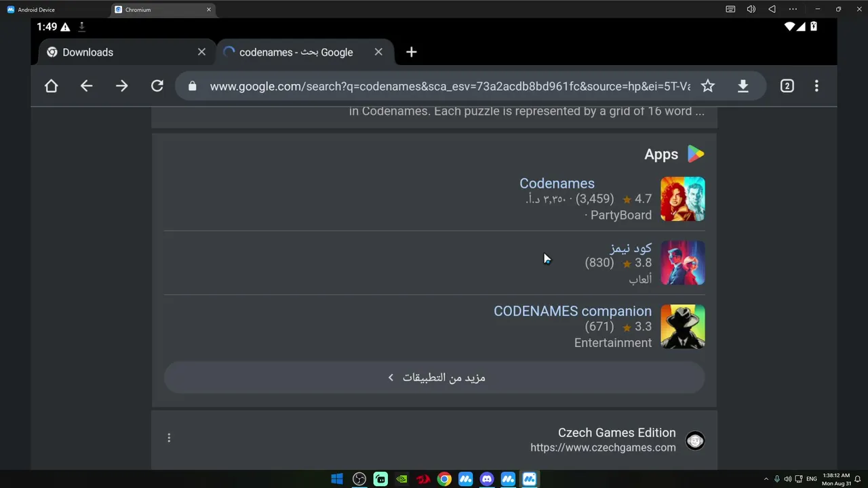Open the emulator more options ellipsis
This screenshot has width=868, height=488.
click(x=793, y=9)
